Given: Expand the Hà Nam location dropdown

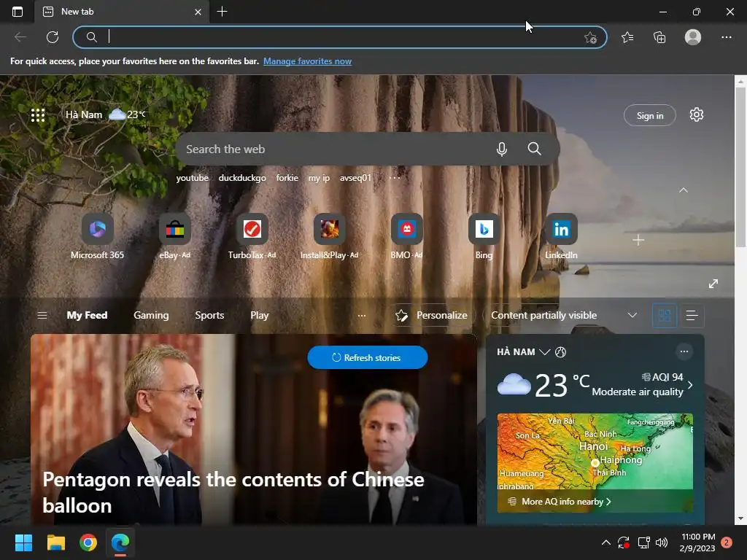Looking at the screenshot, I should pos(544,352).
